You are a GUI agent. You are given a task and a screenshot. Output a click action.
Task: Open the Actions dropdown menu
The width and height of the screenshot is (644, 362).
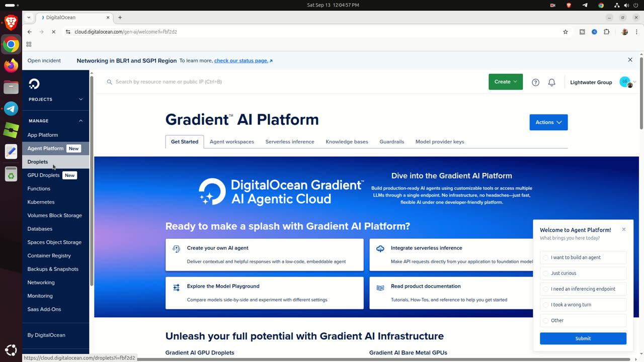click(x=548, y=122)
